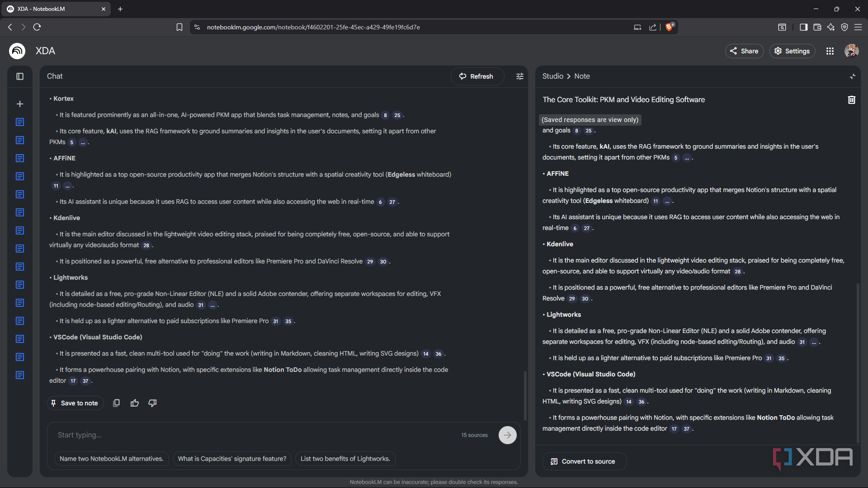Select the XDA - NotebookLM browser tab
Image resolution: width=868 pixels, height=488 pixels.
(57, 9)
